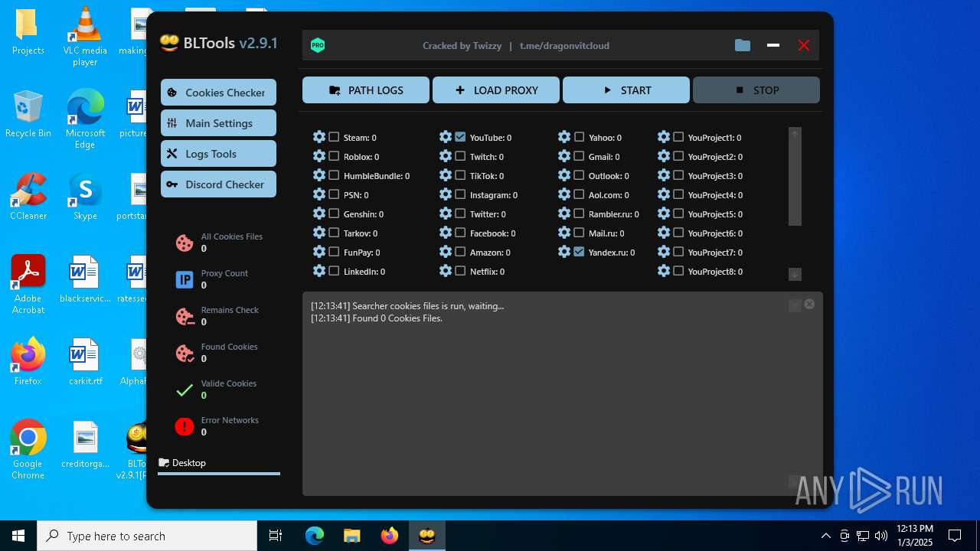
Task: Uncheck the YouTube checkbox
Action: [x=460, y=137]
